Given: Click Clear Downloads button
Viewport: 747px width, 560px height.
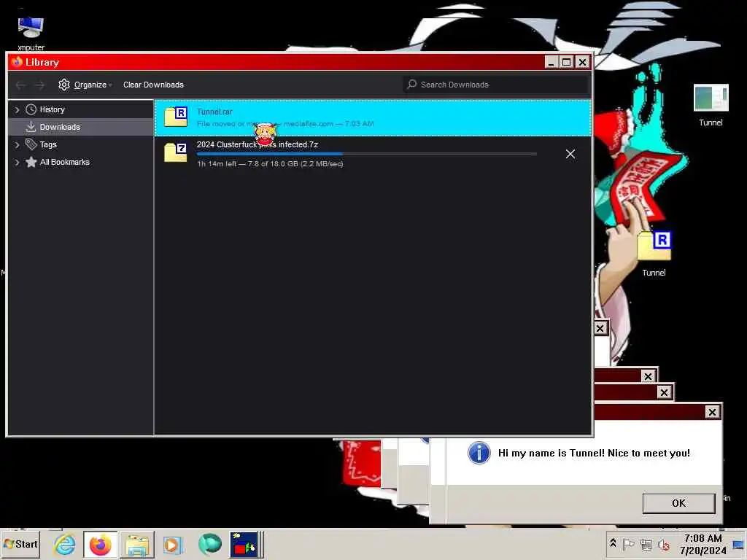Looking at the screenshot, I should coord(153,85).
